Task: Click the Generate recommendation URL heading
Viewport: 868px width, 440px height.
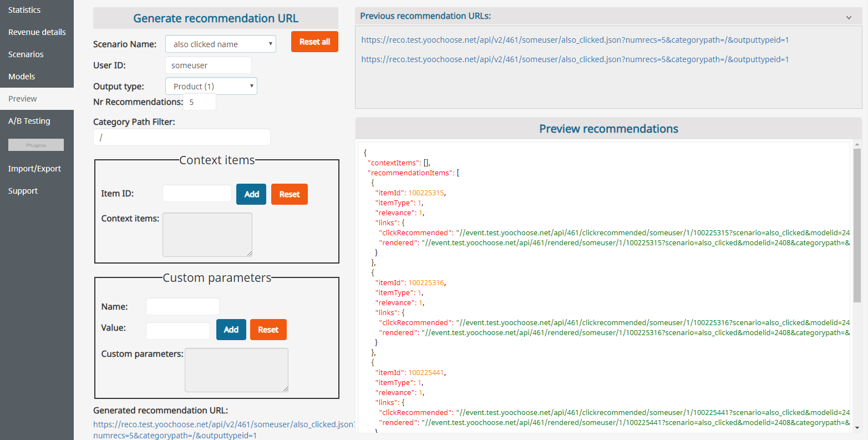Action: tap(216, 18)
